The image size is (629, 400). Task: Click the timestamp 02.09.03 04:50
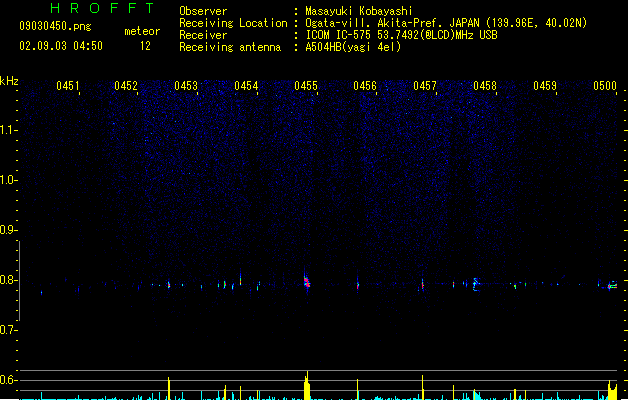(61, 46)
